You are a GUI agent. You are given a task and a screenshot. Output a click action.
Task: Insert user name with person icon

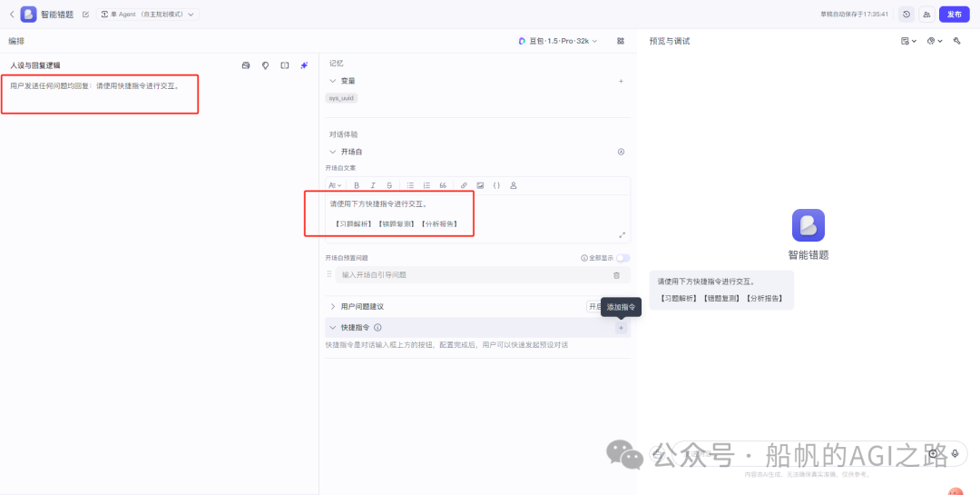513,185
